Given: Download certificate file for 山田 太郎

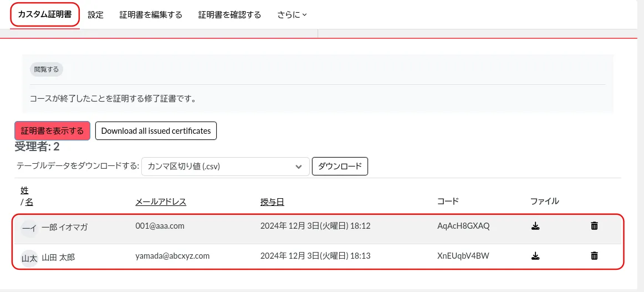Looking at the screenshot, I should click(535, 256).
